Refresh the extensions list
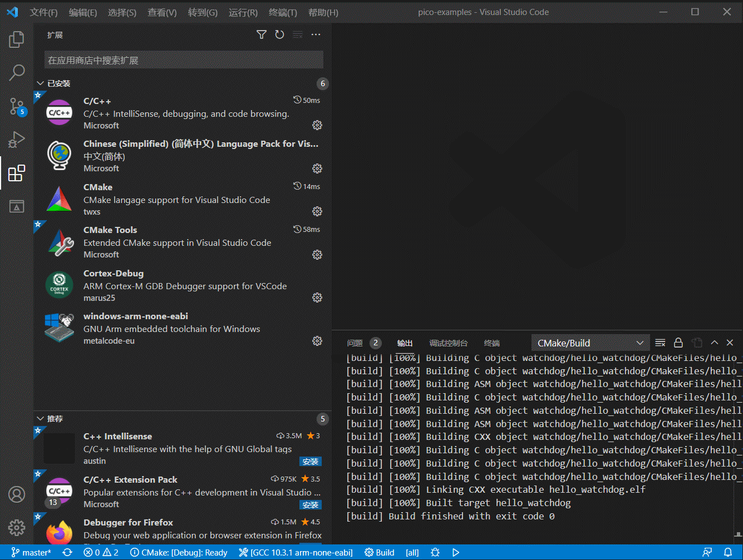Screen dimensions: 743x560 (x=279, y=34)
